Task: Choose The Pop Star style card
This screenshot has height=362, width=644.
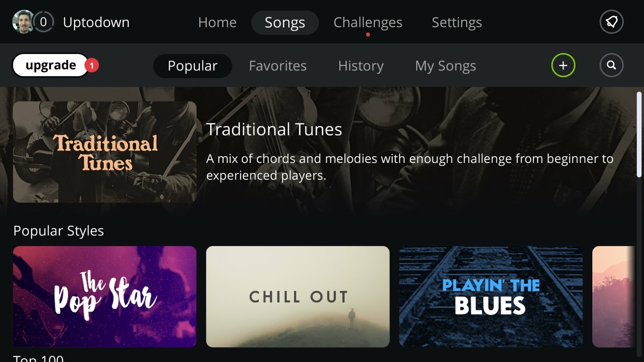Action: tap(105, 296)
